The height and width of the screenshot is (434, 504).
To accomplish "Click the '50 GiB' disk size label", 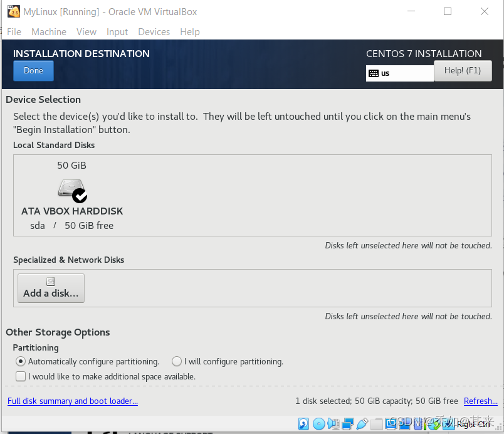I will click(71, 165).
